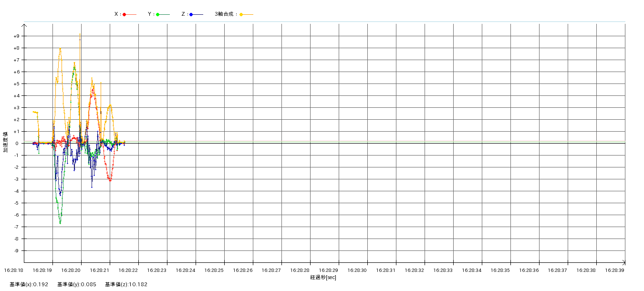Image resolution: width=644 pixels, height=291 pixels.
Task: Click the 基準値(z):10.182 baseline text
Action: (x=126, y=285)
